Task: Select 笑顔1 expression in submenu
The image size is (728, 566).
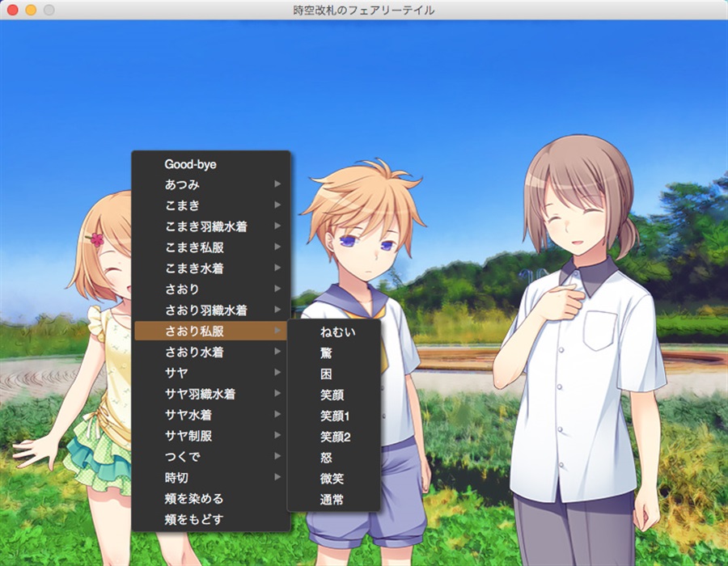Action: (334, 416)
